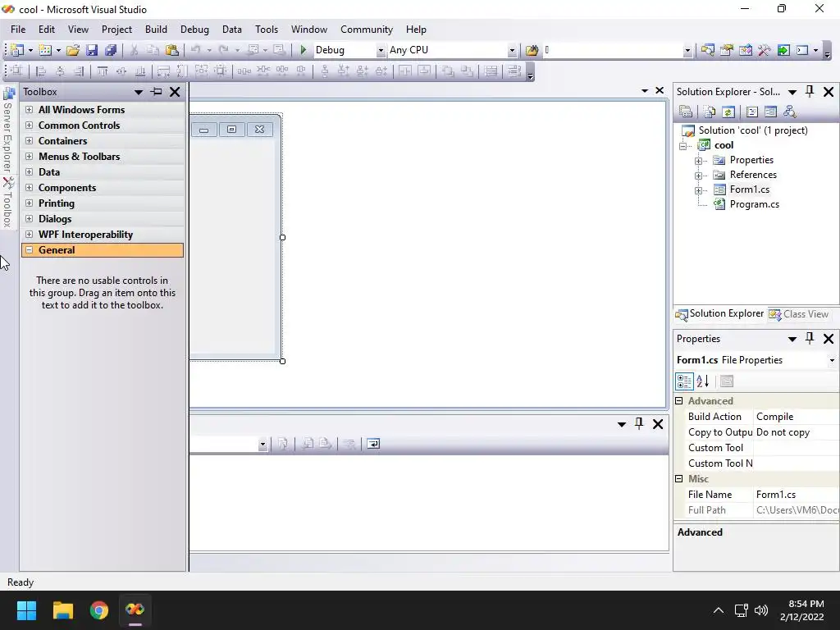Screen dimensions: 840x630
Task: Toggle auto-hide pin on Toolbox panel
Action: [x=157, y=92]
